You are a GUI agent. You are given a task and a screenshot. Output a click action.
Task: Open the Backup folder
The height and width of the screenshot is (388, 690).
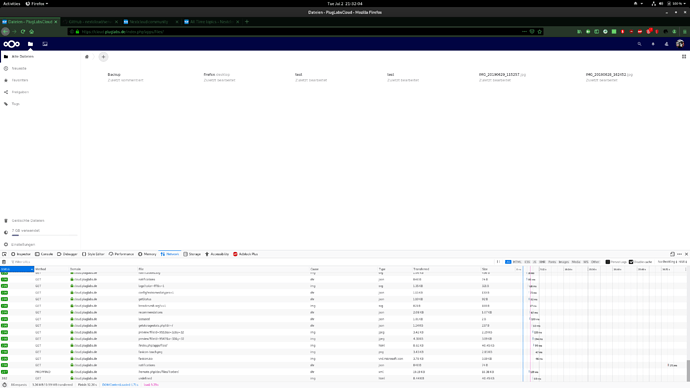[x=114, y=75]
